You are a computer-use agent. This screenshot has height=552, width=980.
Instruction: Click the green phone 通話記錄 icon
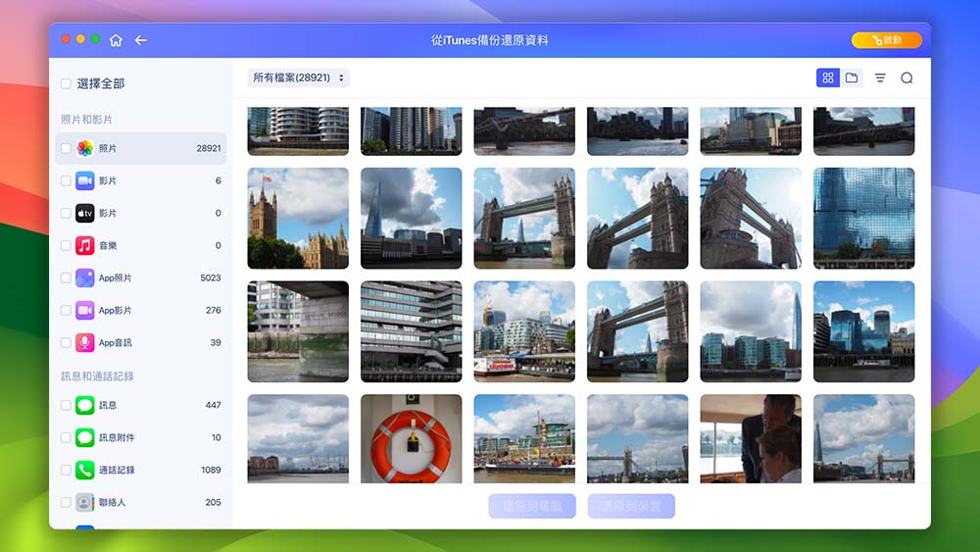coord(85,470)
